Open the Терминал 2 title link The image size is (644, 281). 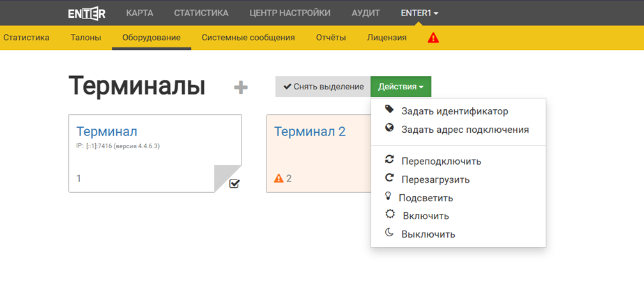pyautogui.click(x=310, y=132)
